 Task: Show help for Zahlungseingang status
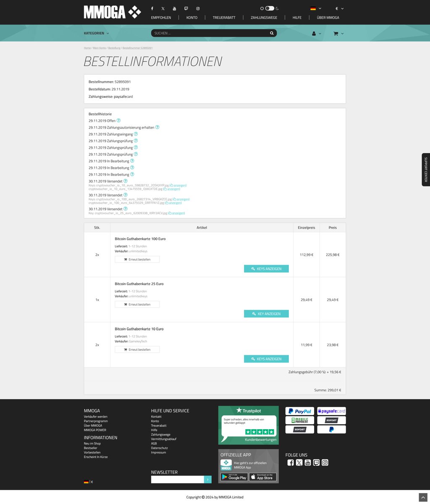tap(136, 134)
